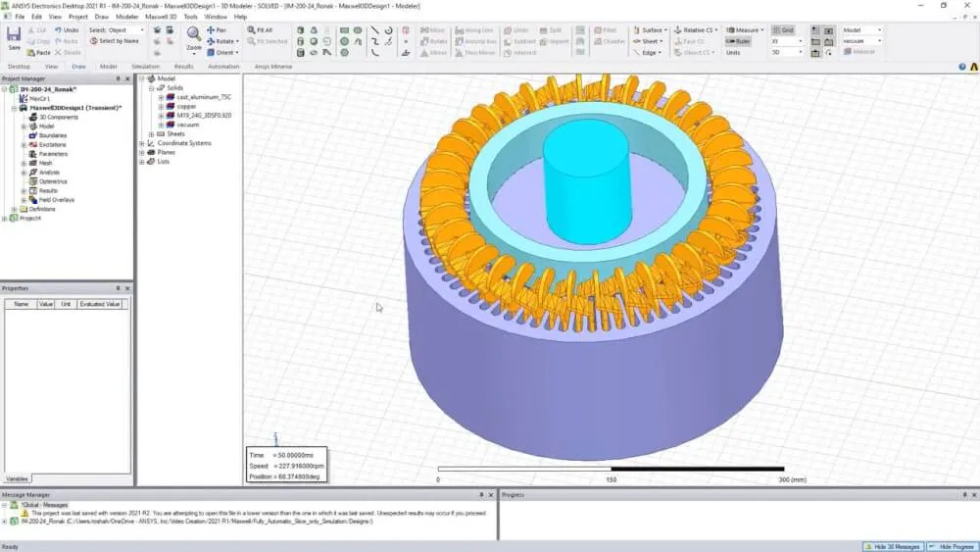Activate the Pan view tool

tap(217, 30)
